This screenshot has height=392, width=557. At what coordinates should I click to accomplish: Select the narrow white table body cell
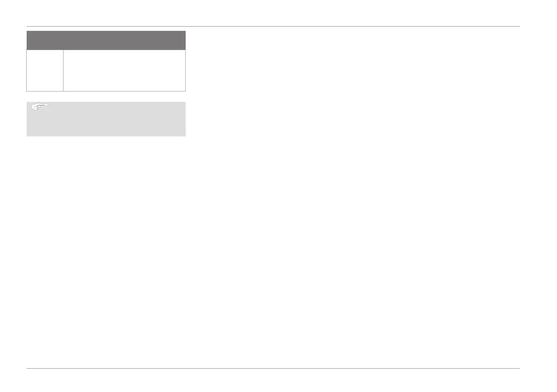45,70
